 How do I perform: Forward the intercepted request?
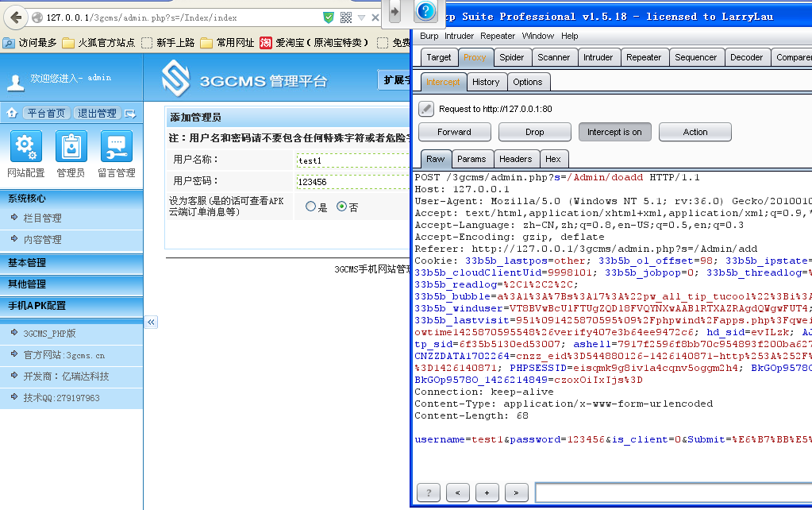point(454,132)
